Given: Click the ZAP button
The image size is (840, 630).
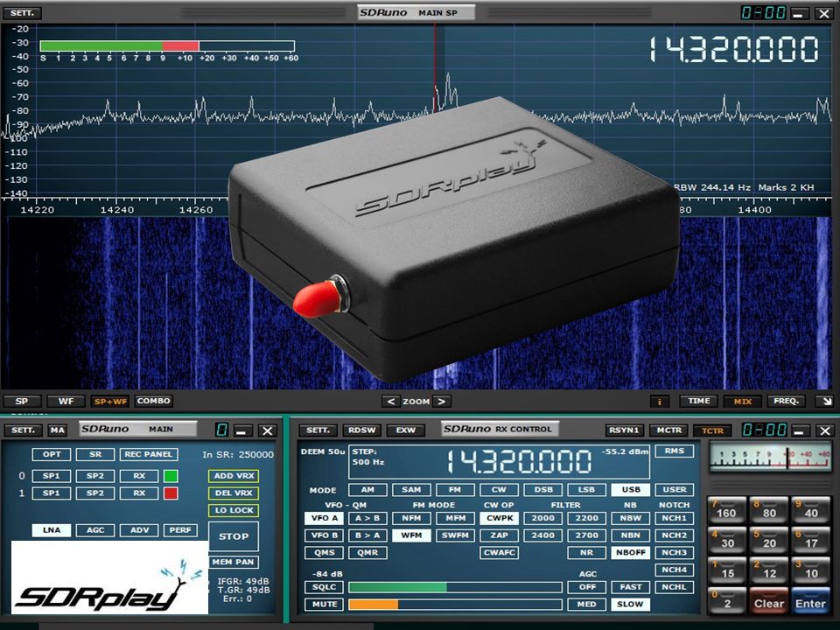Looking at the screenshot, I should [x=499, y=535].
